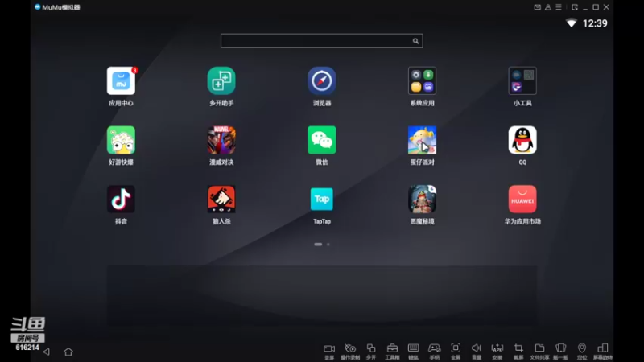Image resolution: width=644 pixels, height=362 pixels.
Task: Open the QQ penguin app
Action: click(x=522, y=140)
